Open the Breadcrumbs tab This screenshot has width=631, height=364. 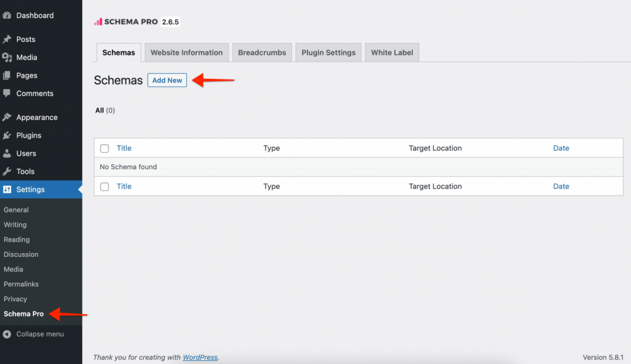point(262,52)
